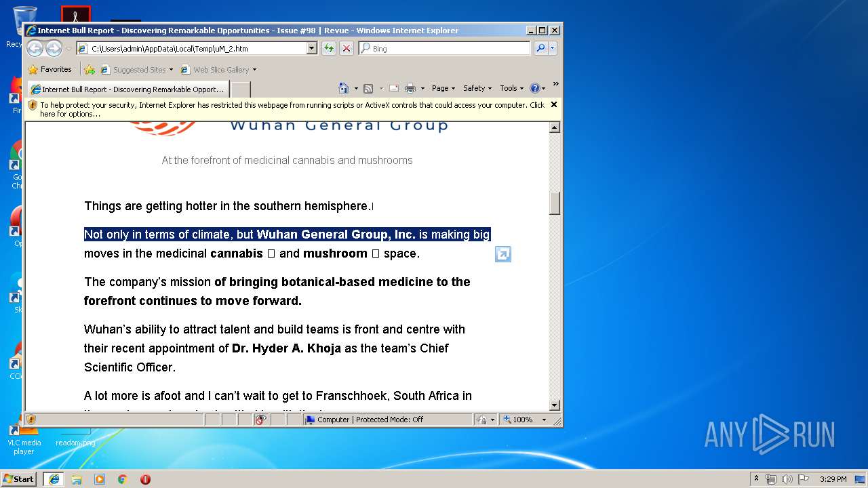Click the page scrollbar thumb
Screen dimensions: 868x488
(x=555, y=203)
